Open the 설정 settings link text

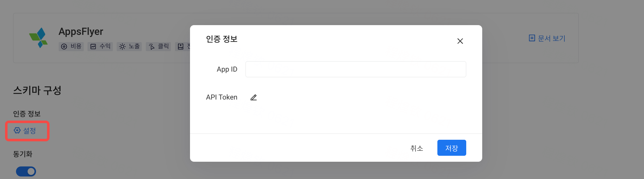(29, 131)
